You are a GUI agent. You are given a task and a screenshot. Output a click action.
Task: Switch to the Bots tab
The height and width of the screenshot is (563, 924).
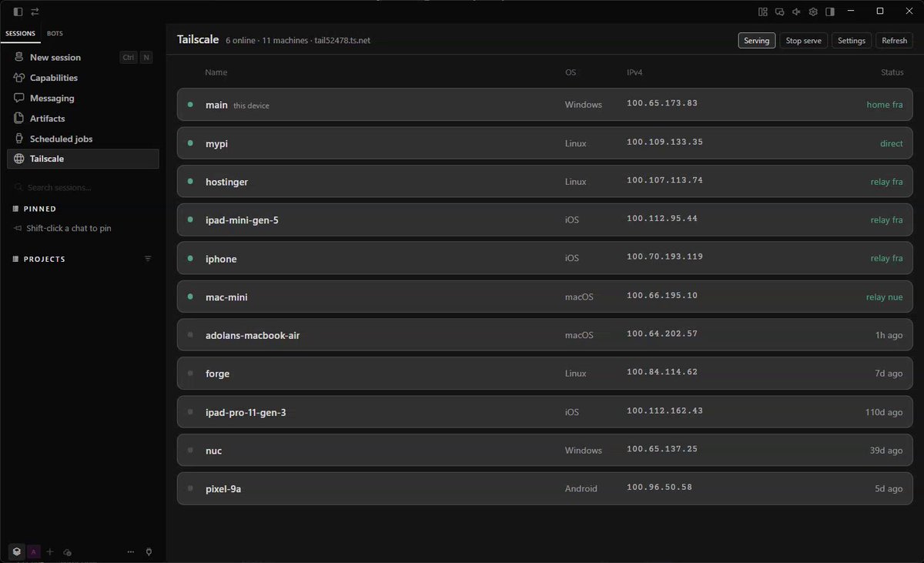pyautogui.click(x=55, y=34)
